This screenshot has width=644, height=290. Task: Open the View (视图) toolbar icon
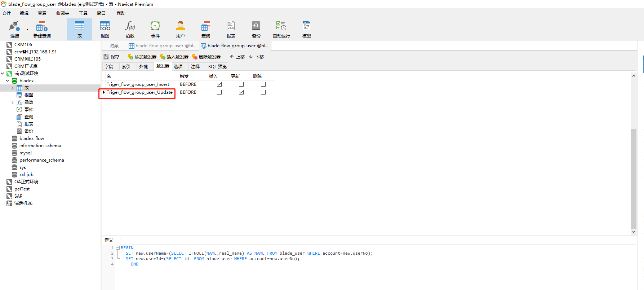[105, 29]
